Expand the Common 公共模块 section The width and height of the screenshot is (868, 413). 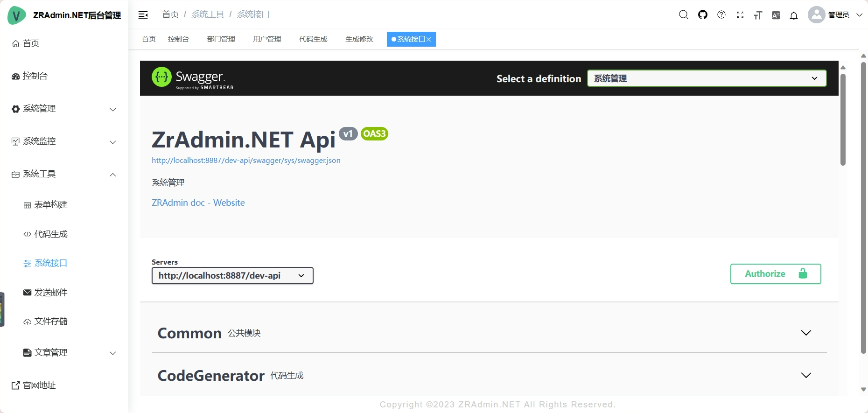tap(805, 333)
